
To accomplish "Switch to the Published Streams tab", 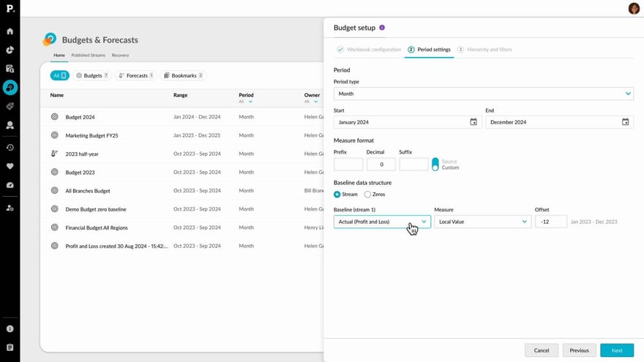I will tap(88, 56).
